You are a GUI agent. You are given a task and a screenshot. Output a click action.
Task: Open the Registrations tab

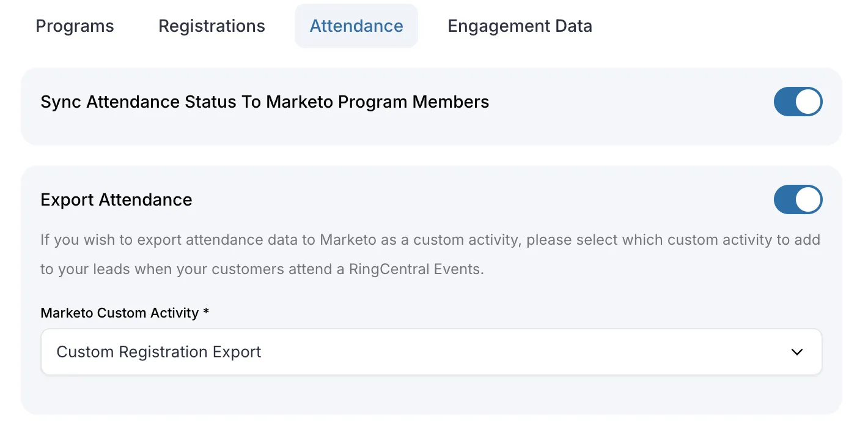pyautogui.click(x=211, y=26)
